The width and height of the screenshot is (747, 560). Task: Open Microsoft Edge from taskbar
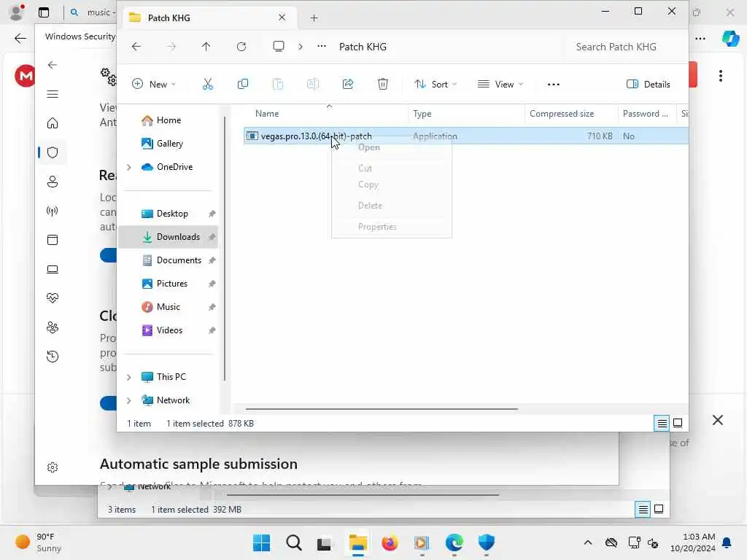(454, 542)
